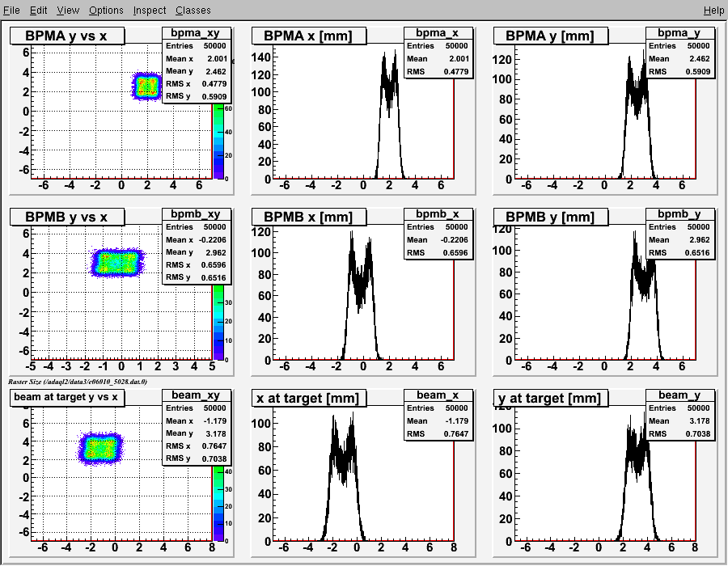
Task: Click the bpma_y statistics box header
Action: [x=679, y=33]
